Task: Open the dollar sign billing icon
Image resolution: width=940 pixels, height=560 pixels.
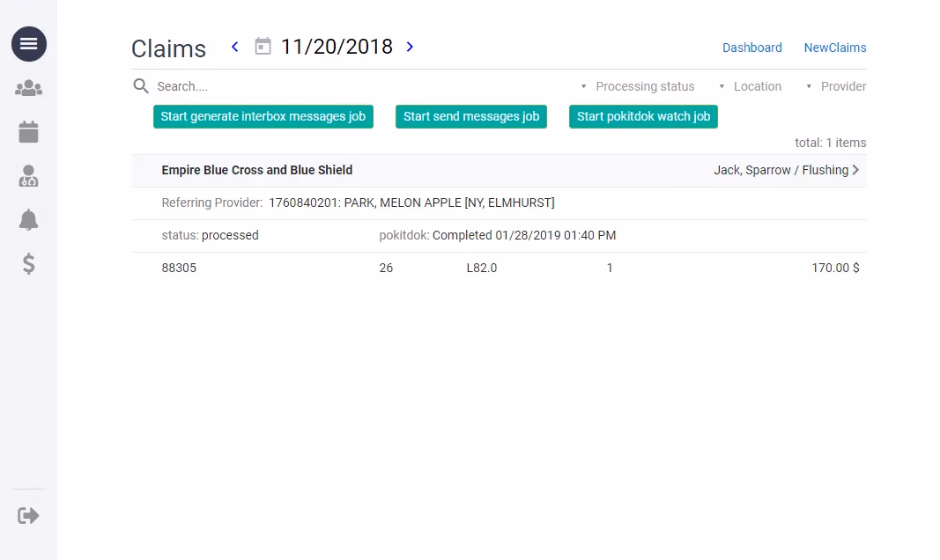Action: coord(29,263)
